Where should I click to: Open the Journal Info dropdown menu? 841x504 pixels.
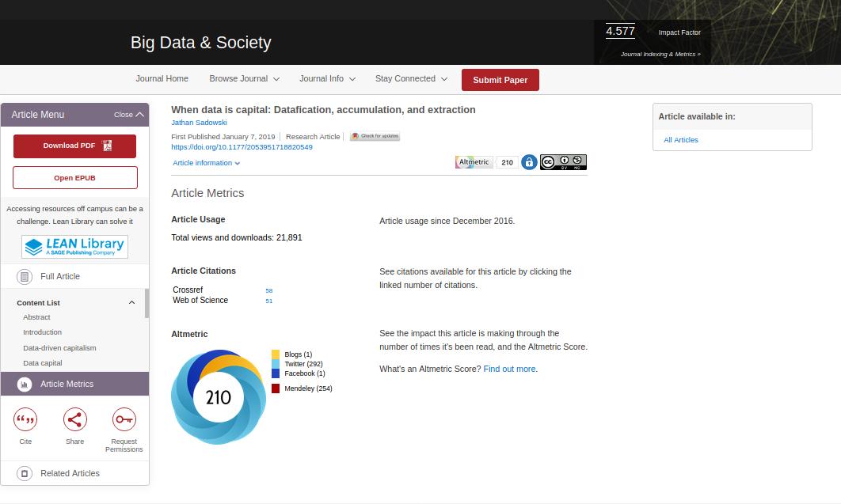click(x=327, y=79)
